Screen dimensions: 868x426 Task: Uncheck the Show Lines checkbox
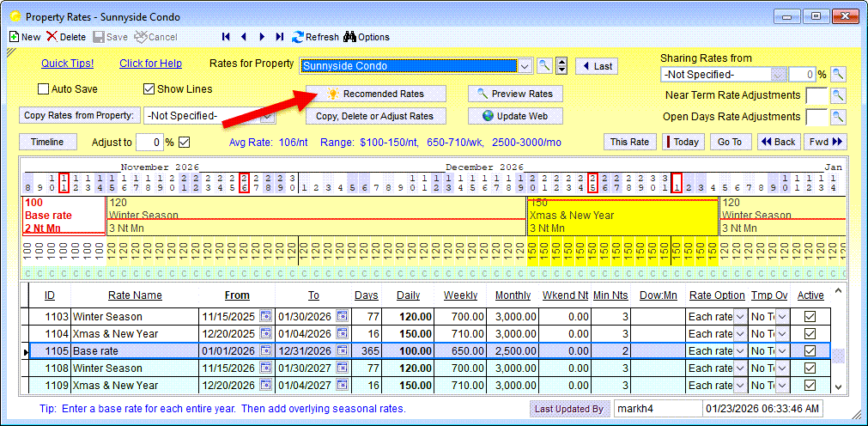149,88
